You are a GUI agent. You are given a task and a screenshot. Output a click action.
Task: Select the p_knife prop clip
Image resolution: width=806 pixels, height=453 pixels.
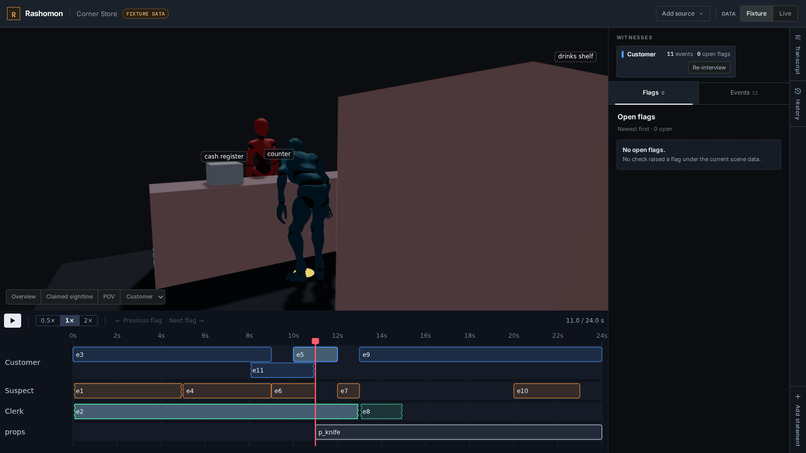tap(459, 432)
